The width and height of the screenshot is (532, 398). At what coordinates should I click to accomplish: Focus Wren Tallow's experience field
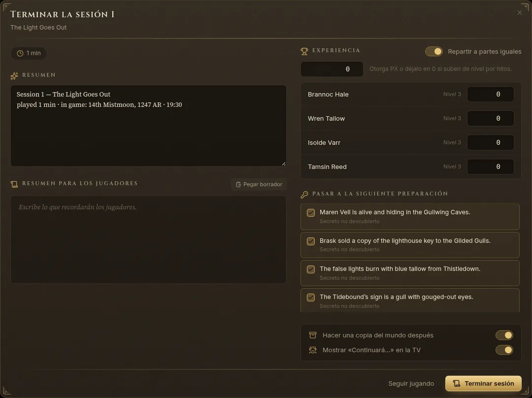pyautogui.click(x=490, y=118)
